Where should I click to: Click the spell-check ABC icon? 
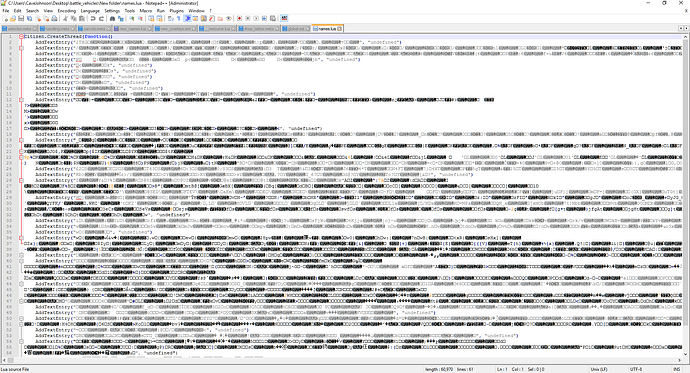[284, 18]
